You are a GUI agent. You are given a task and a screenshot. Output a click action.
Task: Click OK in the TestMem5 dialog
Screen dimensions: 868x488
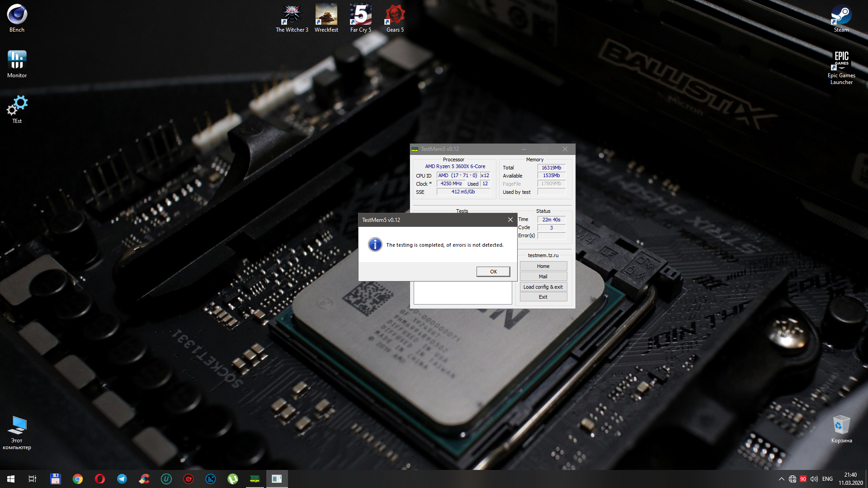pos(493,272)
